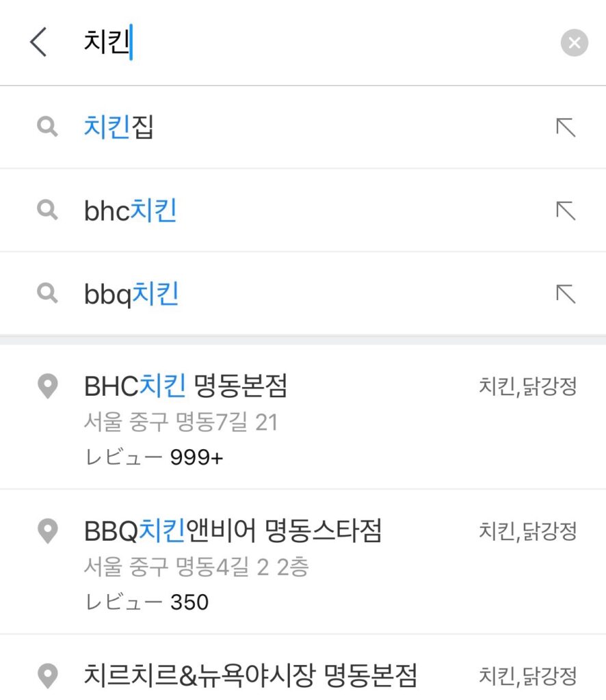This screenshot has height=700, width=606.
Task: Tap the back arrow icon
Action: 38,42
